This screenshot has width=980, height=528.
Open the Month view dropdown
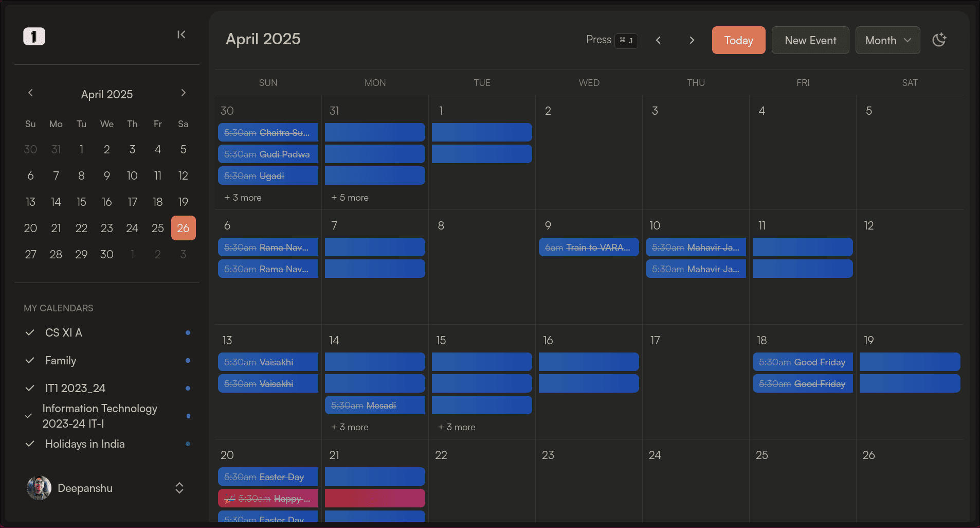(887, 40)
